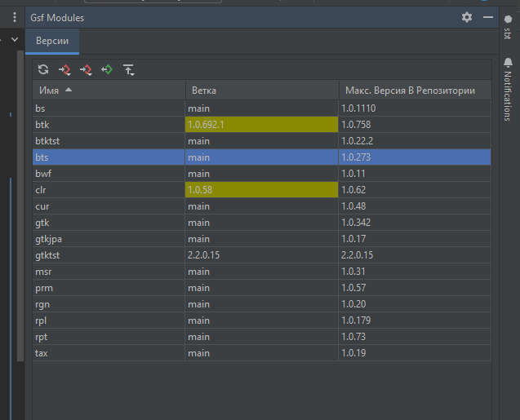Click the first red arrows toolbar icon
The image size is (520, 420).
[64, 70]
